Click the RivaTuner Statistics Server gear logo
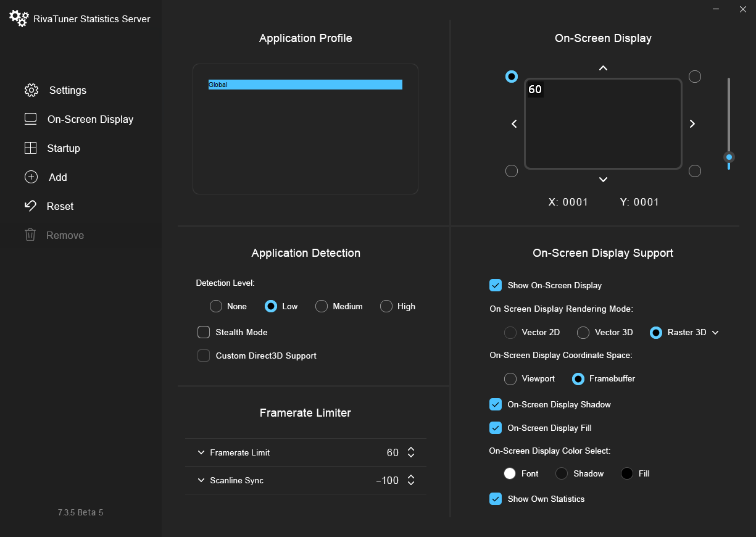This screenshot has height=537, width=756. click(x=19, y=19)
